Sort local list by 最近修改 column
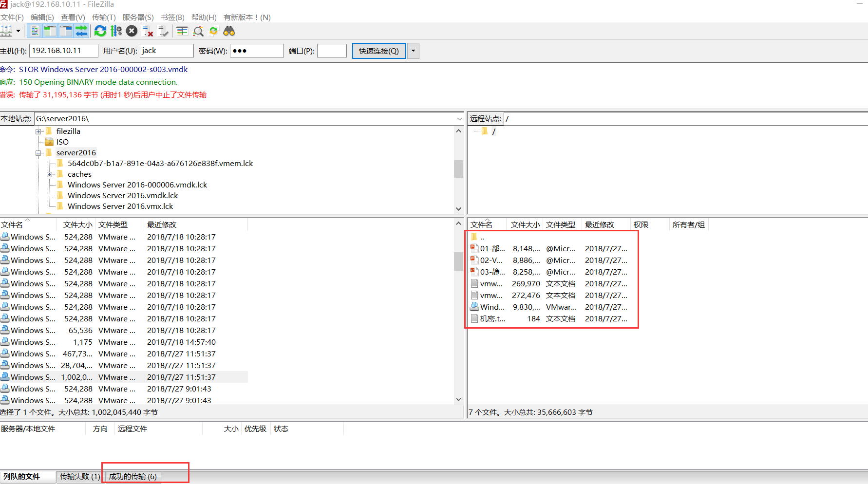This screenshot has height=484, width=868. pyautogui.click(x=196, y=224)
